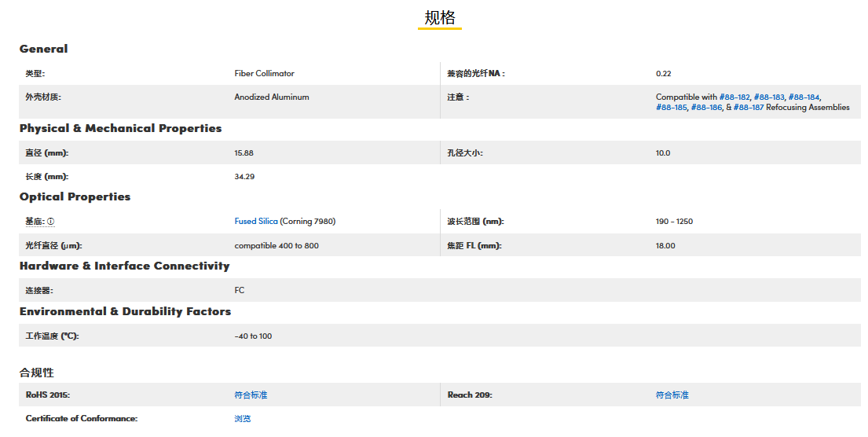
Task: Click 浏览 for Certificate of Conformance
Action: [x=243, y=419]
